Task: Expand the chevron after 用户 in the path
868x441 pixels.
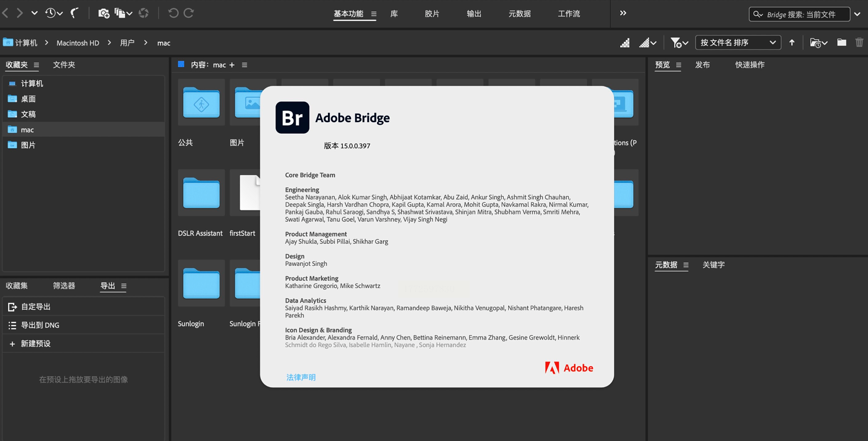Action: [145, 43]
